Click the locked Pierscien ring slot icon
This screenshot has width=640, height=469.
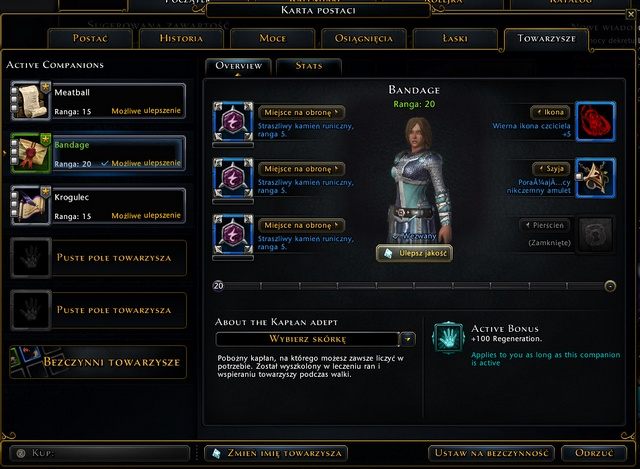point(596,234)
